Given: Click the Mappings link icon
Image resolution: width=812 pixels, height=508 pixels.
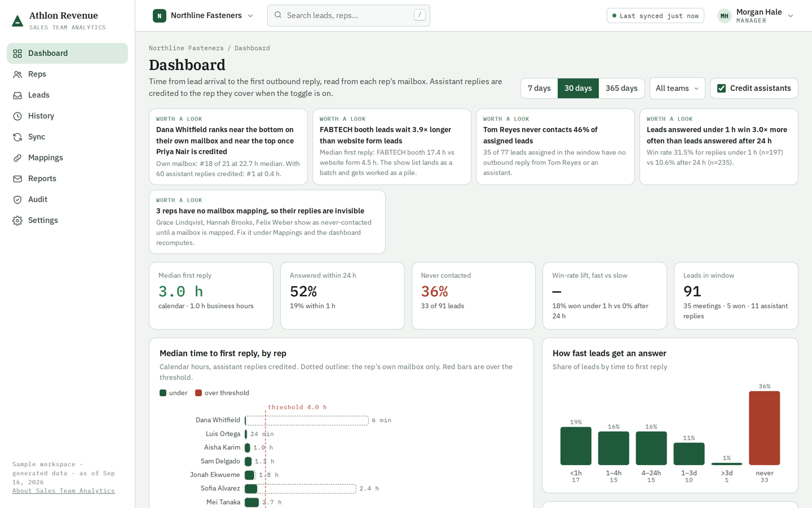Looking at the screenshot, I should [x=17, y=158].
